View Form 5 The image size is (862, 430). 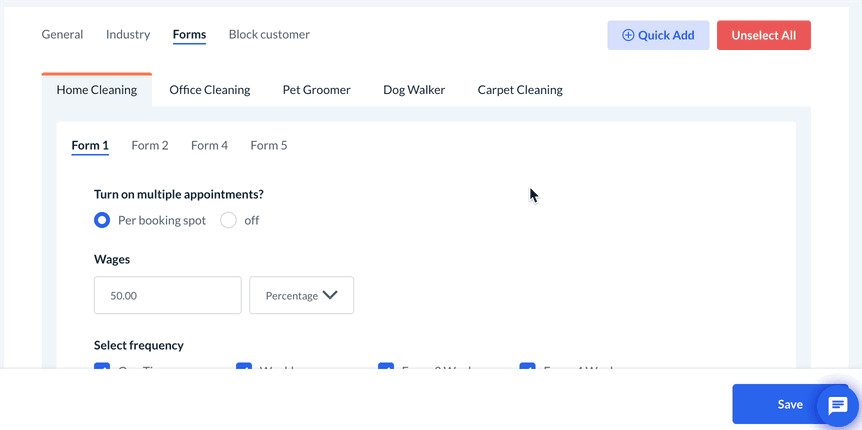(269, 145)
